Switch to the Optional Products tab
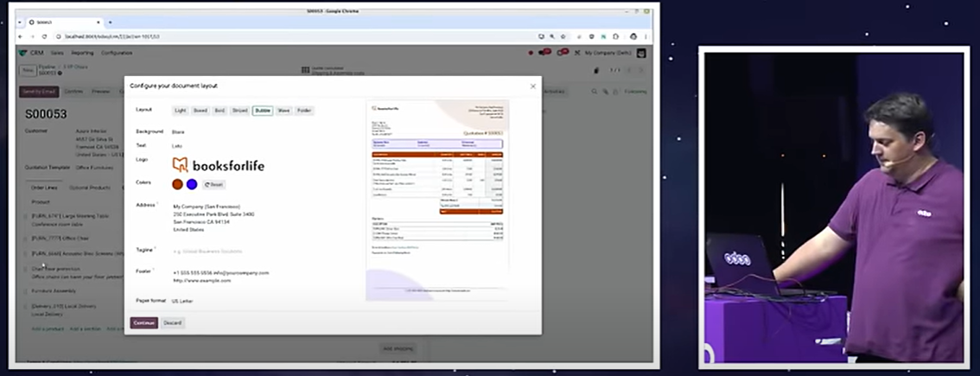Screen dimensions: 980x376 pos(89,188)
